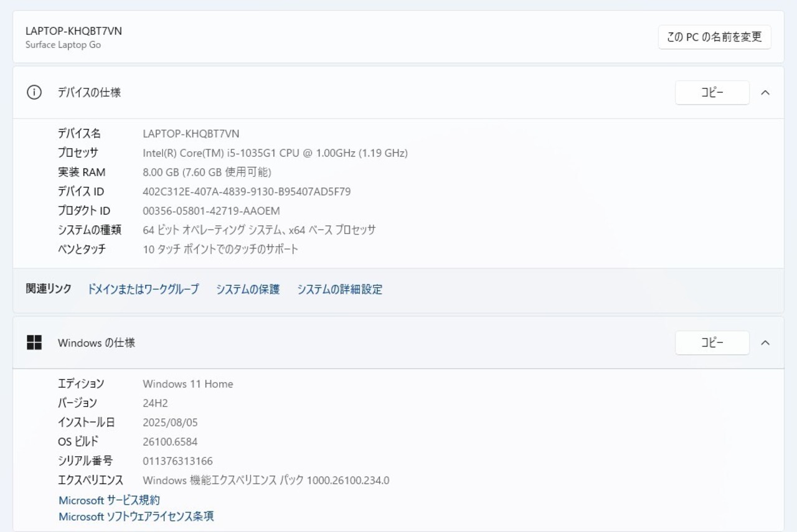This screenshot has height=532, width=797.
Task: Click the システムの種類 row label
Action: (90, 230)
